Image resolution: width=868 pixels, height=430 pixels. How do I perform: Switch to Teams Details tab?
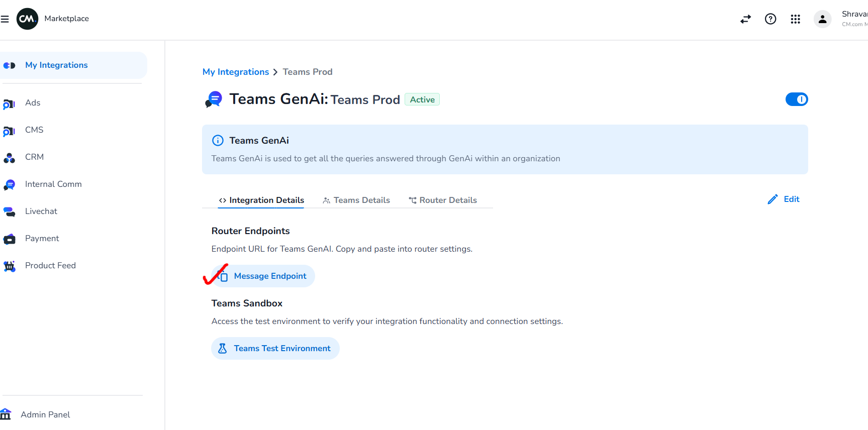[x=356, y=200]
